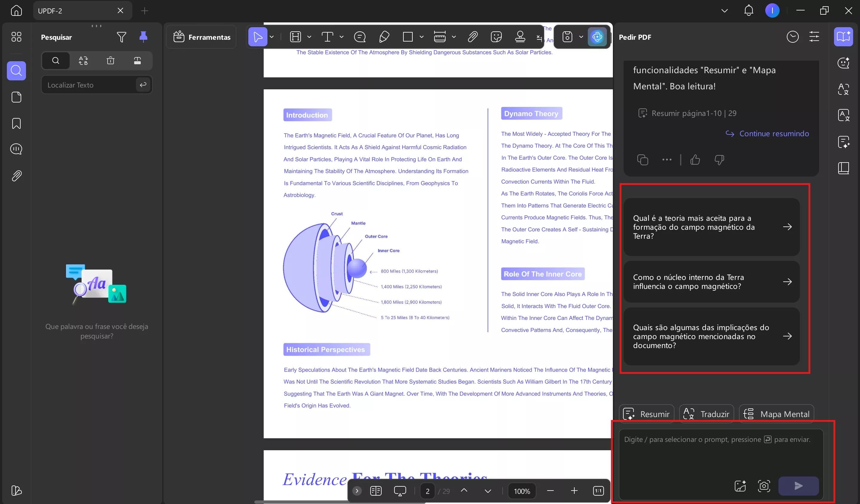
Task: Click the filter funnel icon in Pesquisar
Action: pos(122,37)
